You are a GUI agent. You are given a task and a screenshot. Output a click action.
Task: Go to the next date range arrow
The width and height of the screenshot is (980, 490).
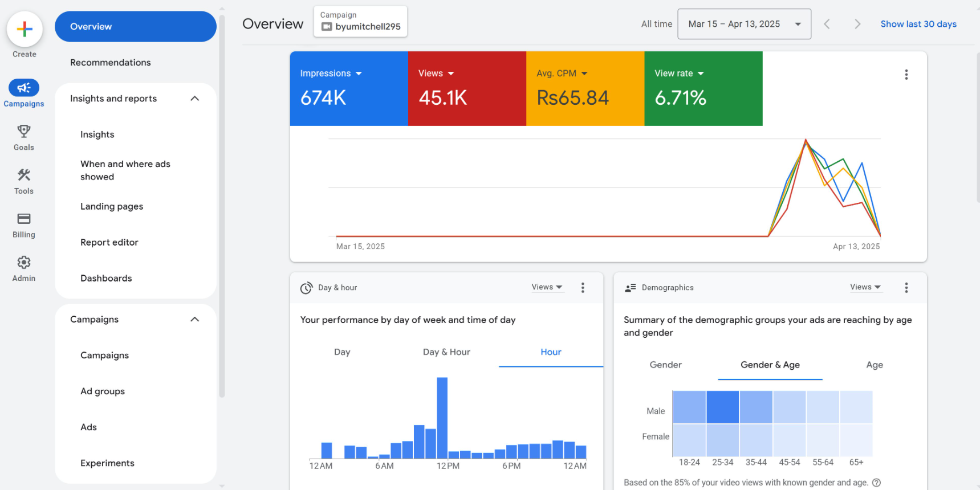(x=857, y=24)
